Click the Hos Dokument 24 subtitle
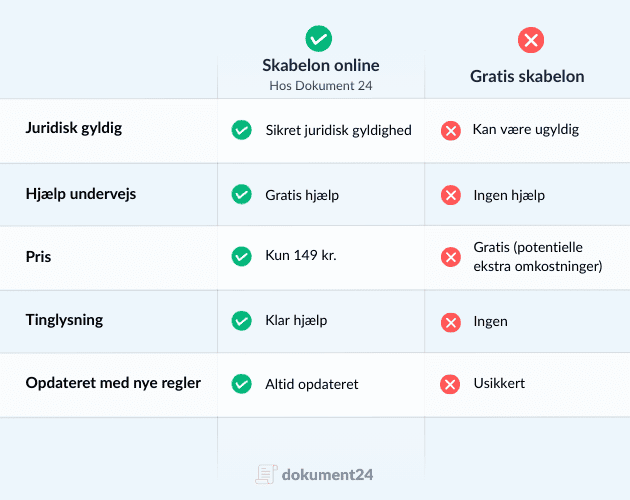630x500 pixels. coord(320,86)
